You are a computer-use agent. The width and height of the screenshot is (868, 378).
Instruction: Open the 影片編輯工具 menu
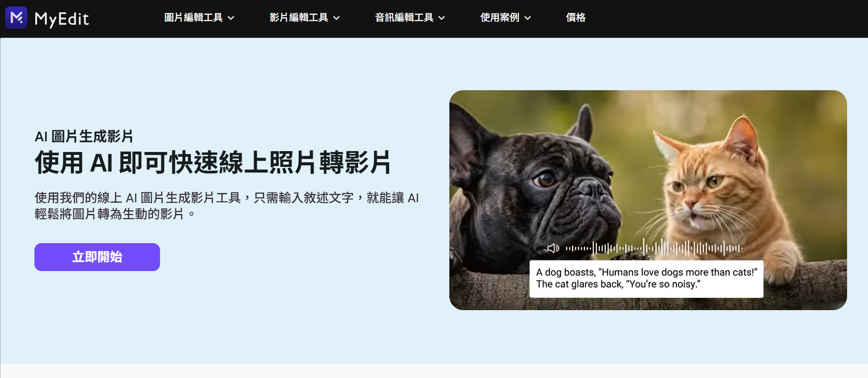(305, 18)
